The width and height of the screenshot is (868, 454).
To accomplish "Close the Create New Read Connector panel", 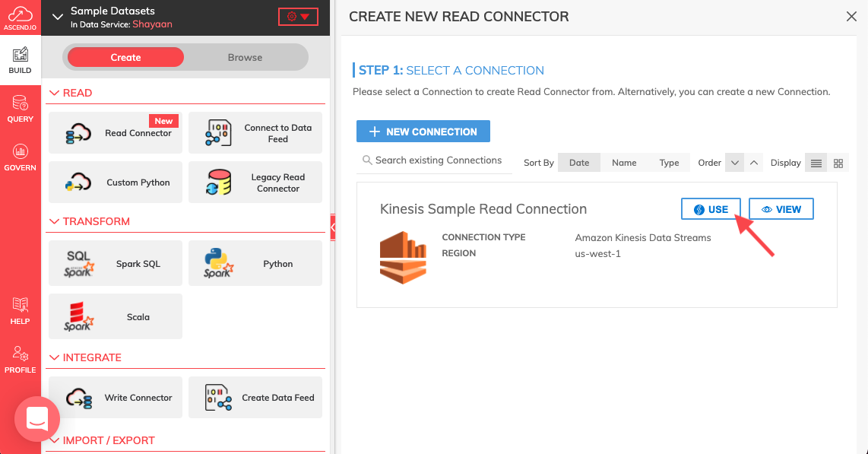I will (x=851, y=17).
